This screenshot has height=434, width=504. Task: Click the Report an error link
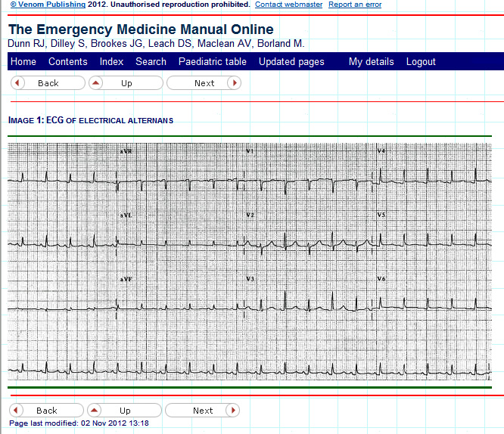click(x=355, y=5)
